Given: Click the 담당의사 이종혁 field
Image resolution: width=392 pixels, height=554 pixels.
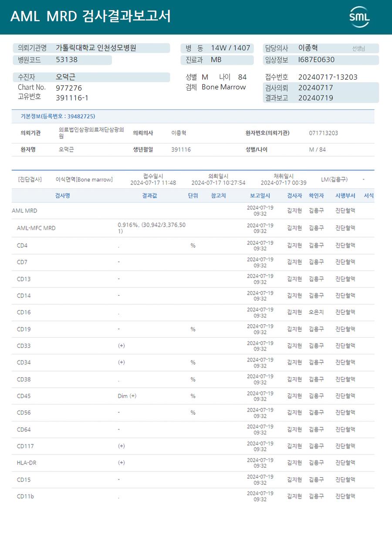Looking at the screenshot, I should 321,48.
